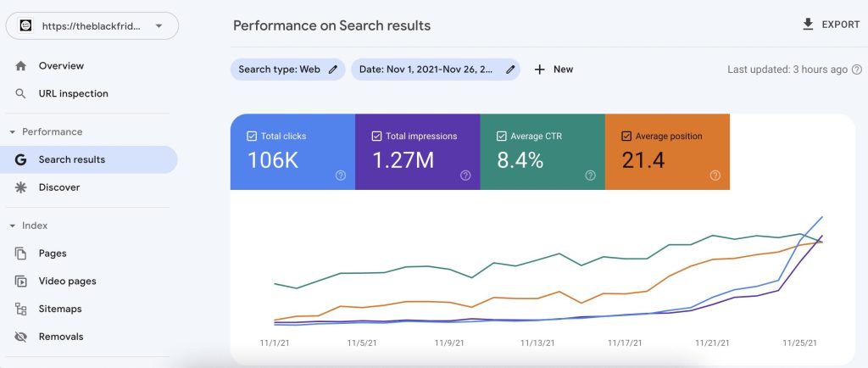Click the pencil icon on Search type filter
Image resolution: width=868 pixels, height=368 pixels.
333,70
